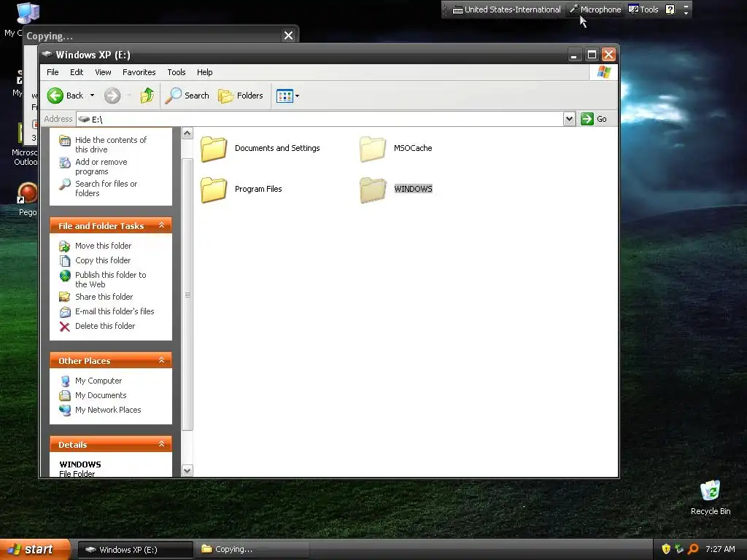Click 'Hide the contents of this drive'
This screenshot has height=560, width=747.
coord(111,145)
